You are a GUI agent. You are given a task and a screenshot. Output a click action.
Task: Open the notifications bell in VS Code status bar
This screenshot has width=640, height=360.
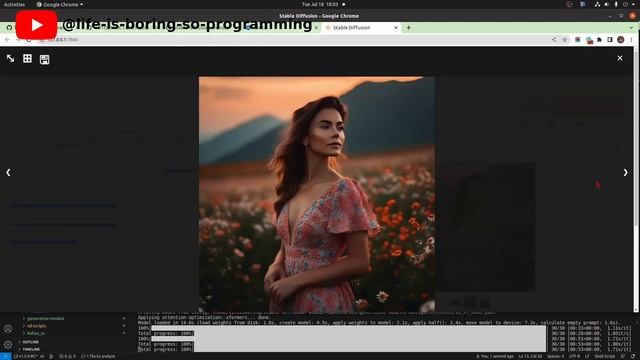[634, 356]
